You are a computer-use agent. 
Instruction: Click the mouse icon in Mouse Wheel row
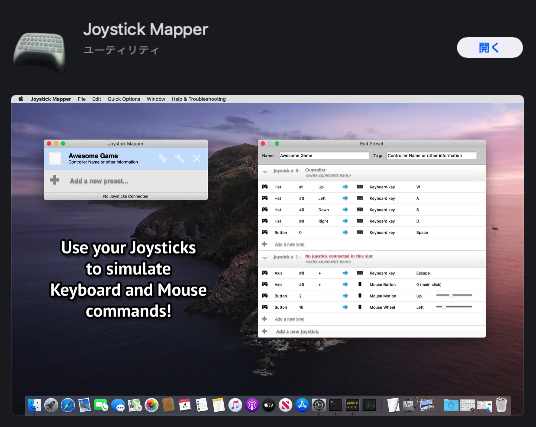[x=360, y=307]
